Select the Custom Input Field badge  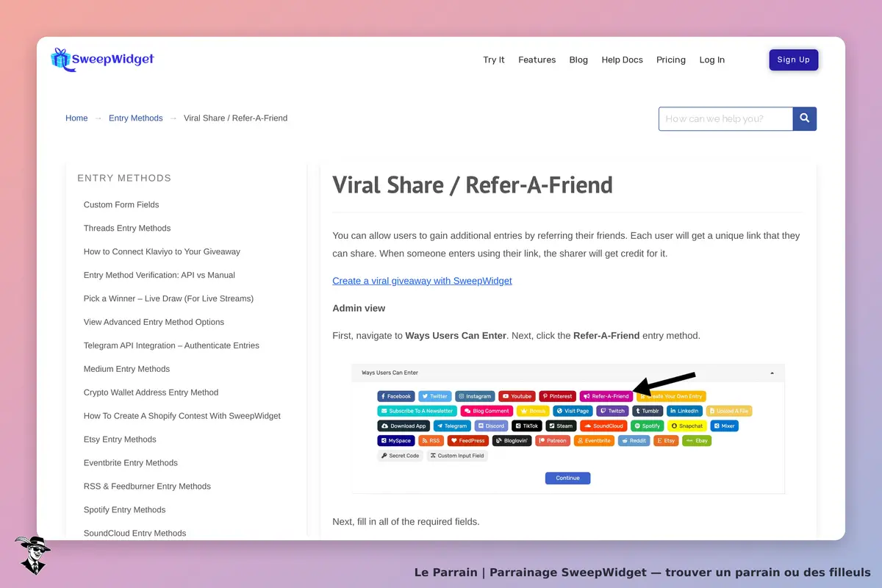(x=457, y=456)
